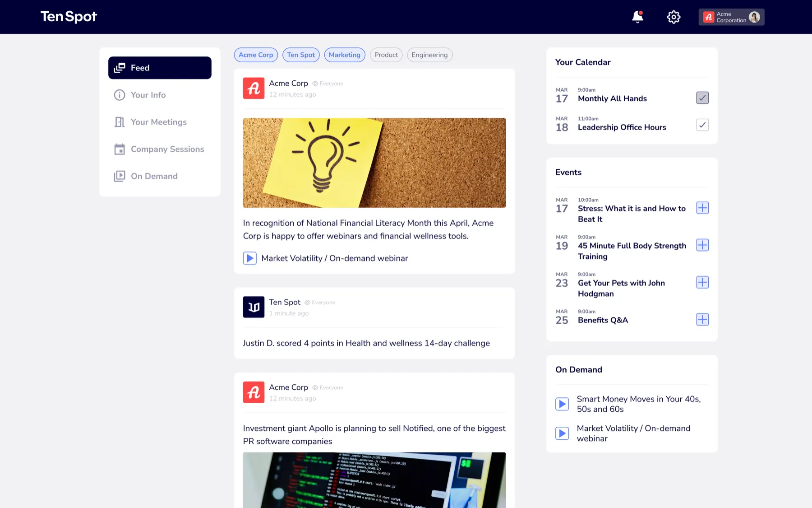Toggle the Ten Spot filter chip
Screen dimensions: 812x508
coord(301,55)
